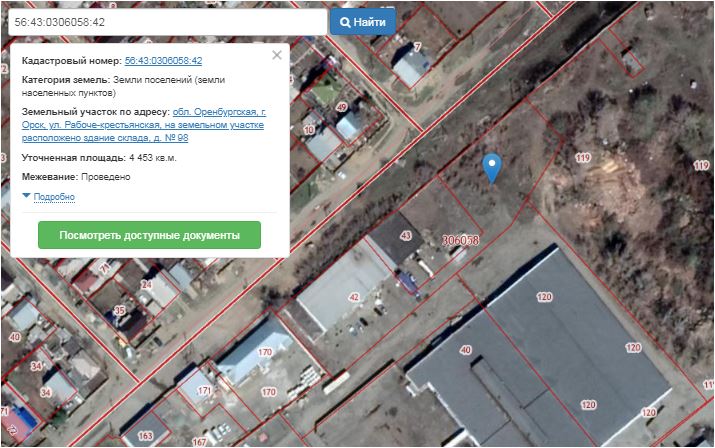Select parcel labeled 43 on map
Screen dimensions: 715x448
[405, 236]
